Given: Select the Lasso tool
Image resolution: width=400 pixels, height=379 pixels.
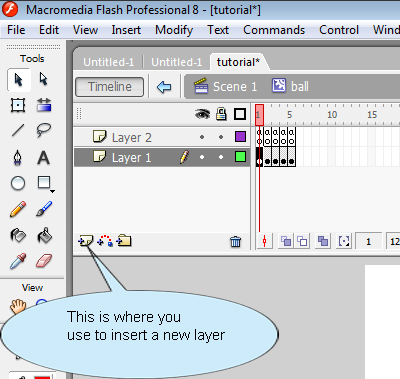Looking at the screenshot, I should (x=44, y=130).
